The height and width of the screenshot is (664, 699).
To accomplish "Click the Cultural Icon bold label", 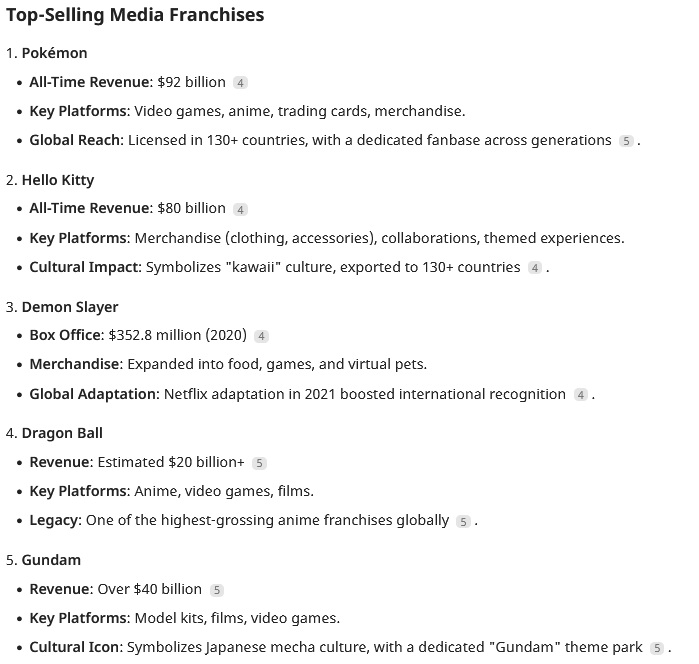I will [x=76, y=647].
